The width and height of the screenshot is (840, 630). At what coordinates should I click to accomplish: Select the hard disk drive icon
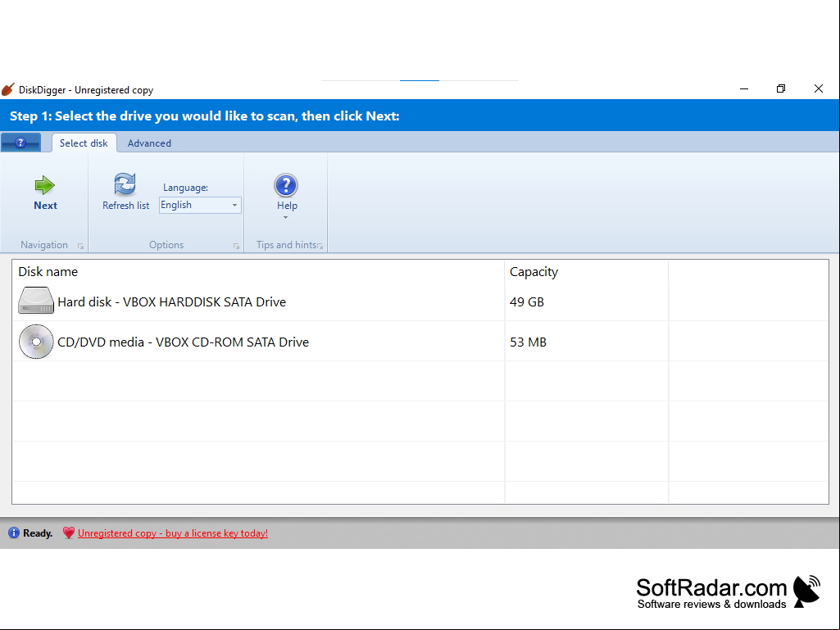pos(36,301)
